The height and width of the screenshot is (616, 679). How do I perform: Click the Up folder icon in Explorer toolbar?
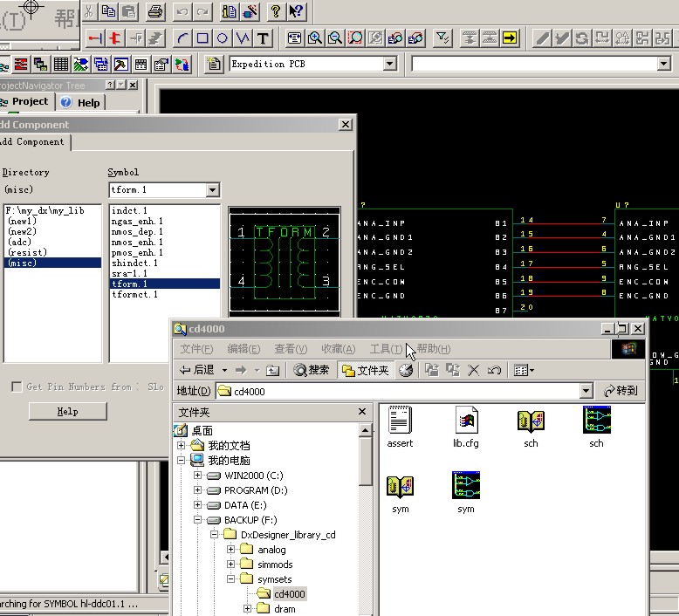coord(272,370)
